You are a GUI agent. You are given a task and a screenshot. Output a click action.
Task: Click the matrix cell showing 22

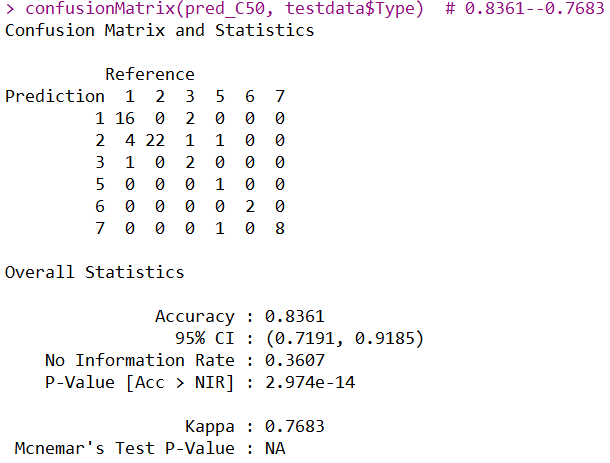tap(154, 140)
